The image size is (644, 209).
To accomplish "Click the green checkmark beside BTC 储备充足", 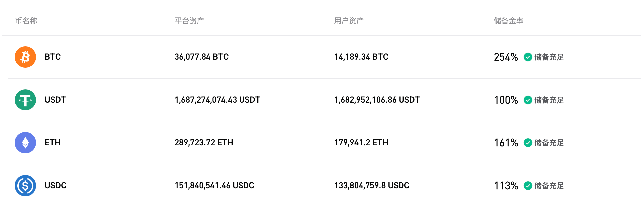I will (x=528, y=57).
